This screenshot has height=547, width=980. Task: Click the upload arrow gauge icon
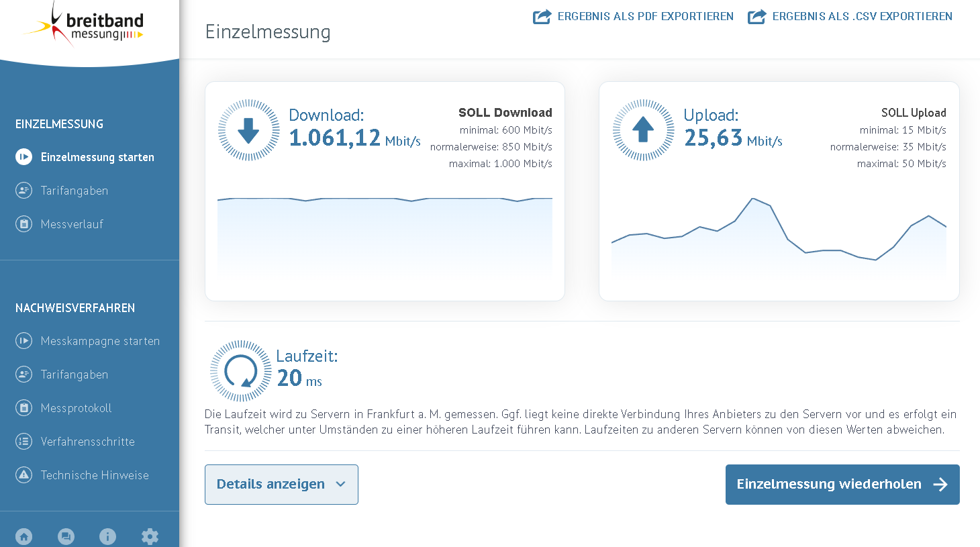643,130
